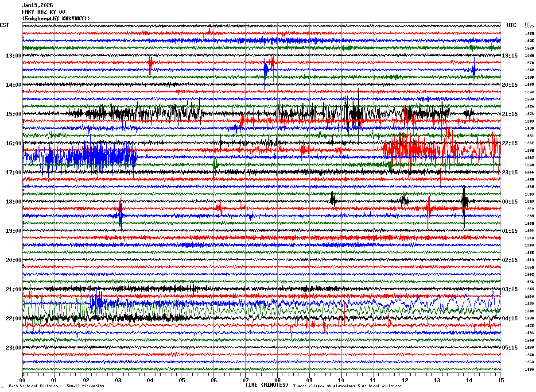Click minute tick 15 on the bottom axis
Viewport: 536px width, 392px height.
pyautogui.click(x=500, y=380)
